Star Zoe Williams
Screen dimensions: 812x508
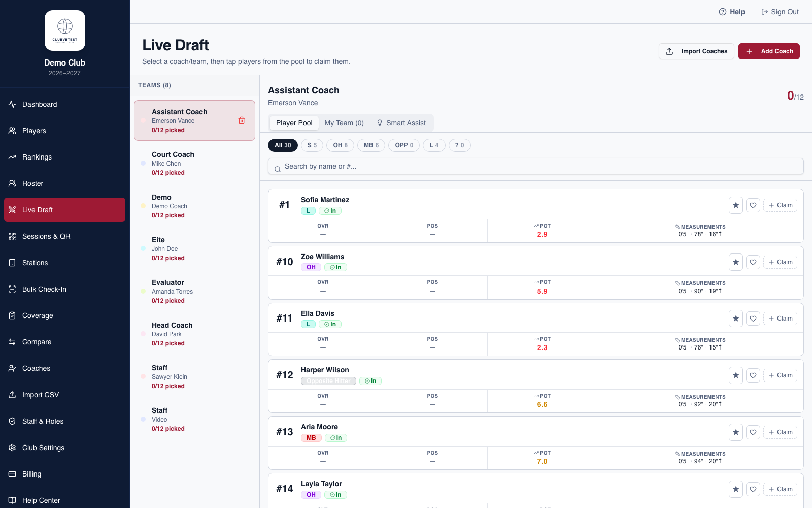(736, 262)
